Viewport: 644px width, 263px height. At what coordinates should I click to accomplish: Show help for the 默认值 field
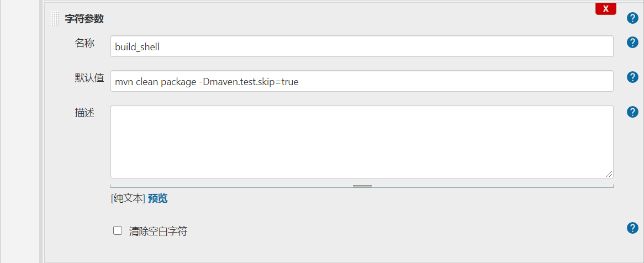(632, 77)
